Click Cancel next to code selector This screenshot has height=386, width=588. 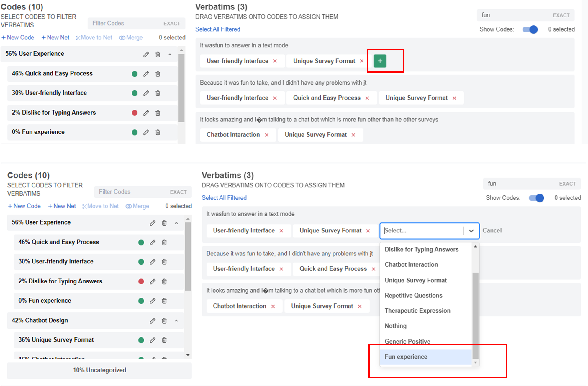click(492, 230)
